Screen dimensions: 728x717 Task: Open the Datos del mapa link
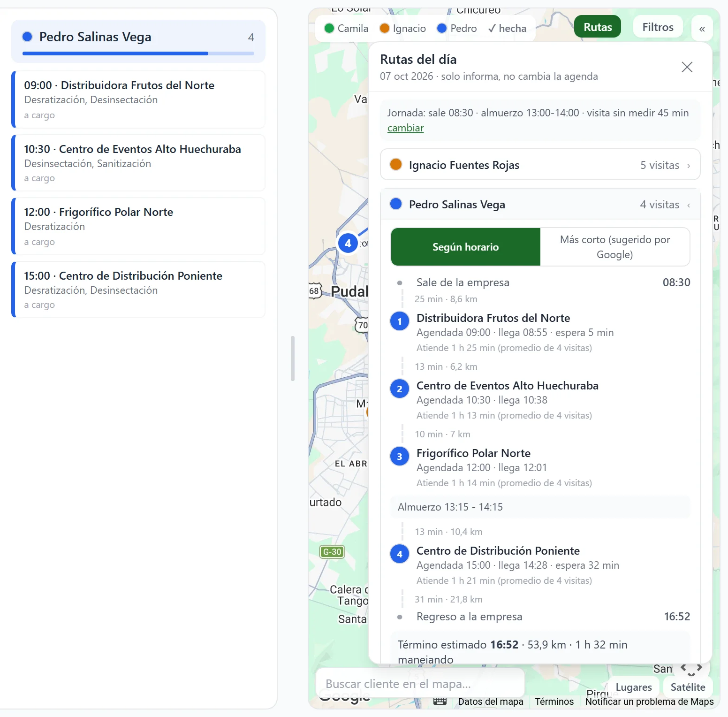pos(491,702)
